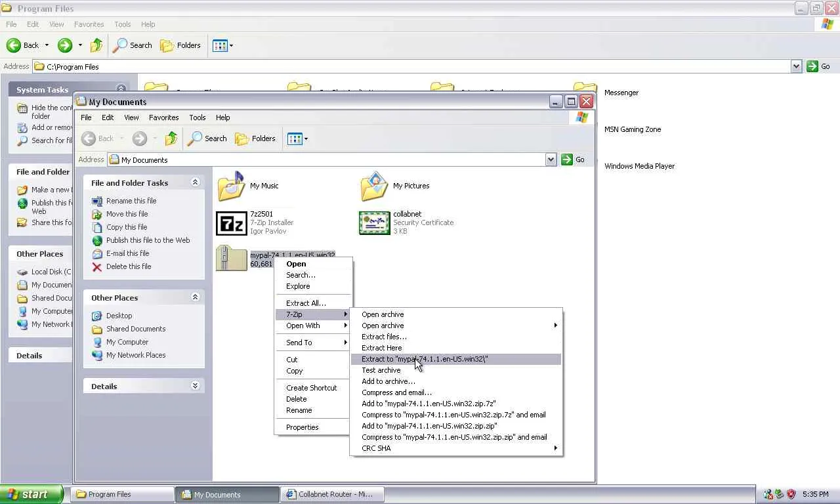The image size is (840, 504).
Task: Click Search in Program Files toolbar
Action: click(133, 45)
